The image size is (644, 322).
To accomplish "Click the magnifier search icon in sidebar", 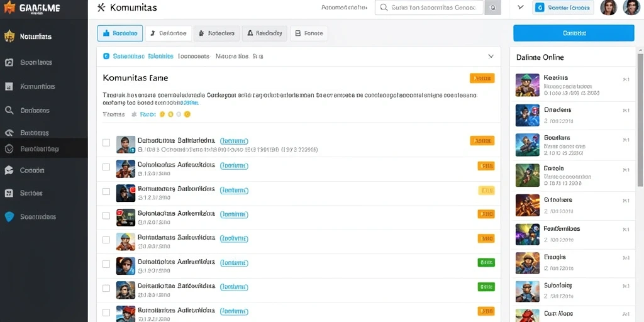I will tap(9, 110).
